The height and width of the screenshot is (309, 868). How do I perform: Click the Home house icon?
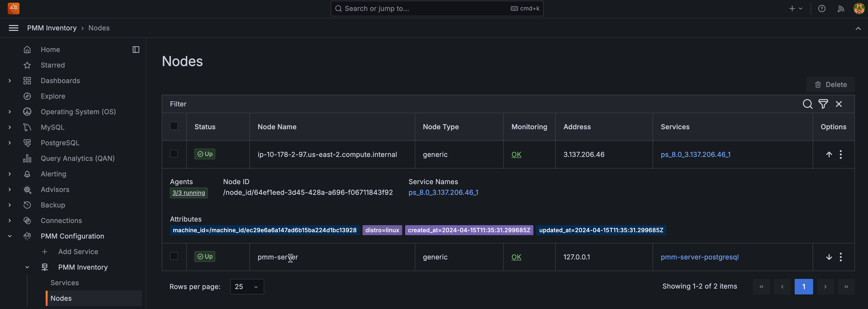27,50
